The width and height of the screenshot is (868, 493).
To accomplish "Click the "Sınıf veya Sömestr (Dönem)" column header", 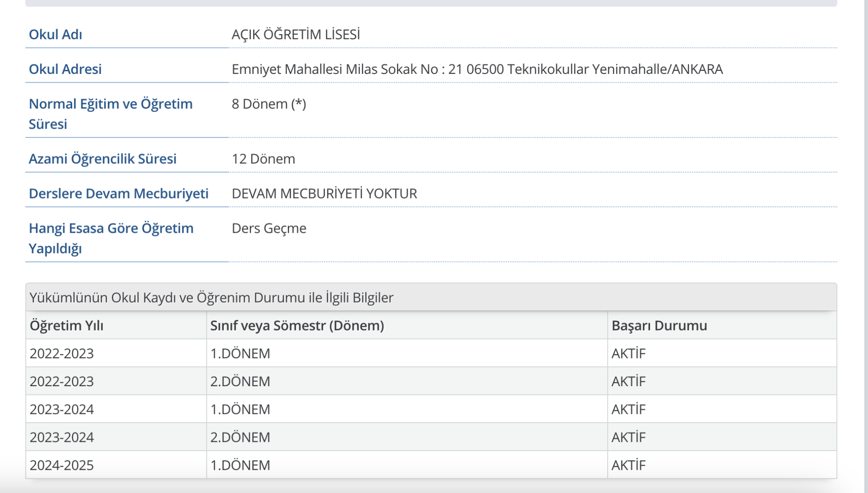I will click(297, 325).
